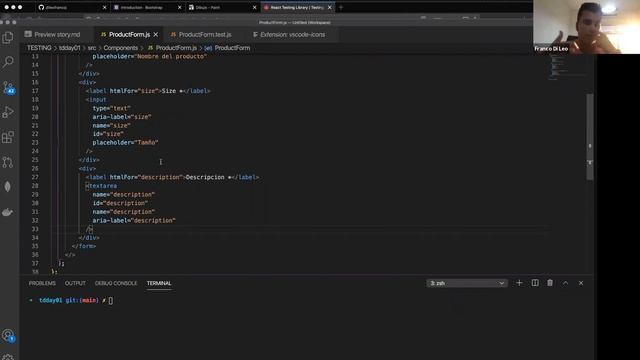
Task: Click the placeholder="Tamño" code line
Action: (125, 142)
